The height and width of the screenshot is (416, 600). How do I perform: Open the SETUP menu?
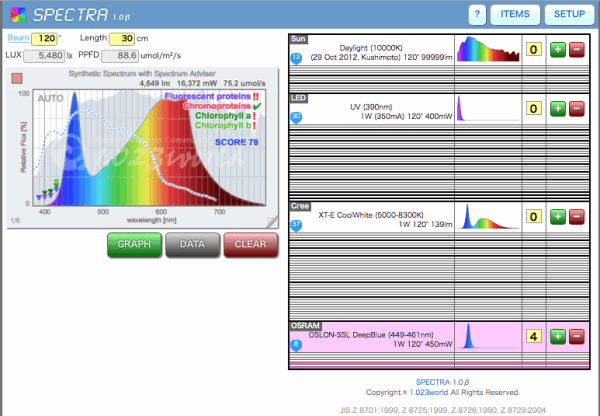(569, 15)
